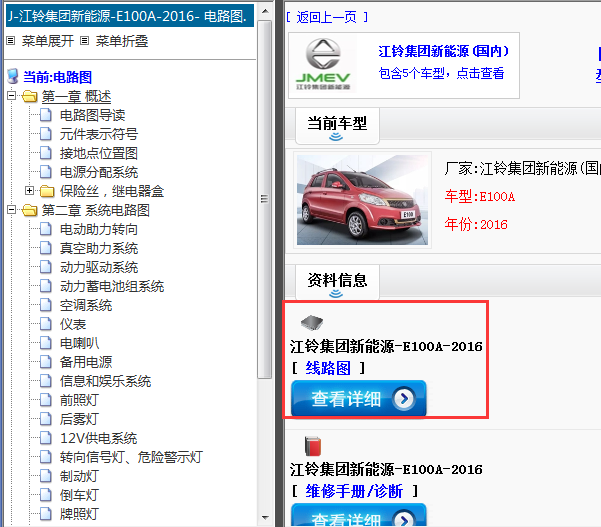Click 当前:电路图 heading
This screenshot has width=601, height=527.
click(x=57, y=77)
